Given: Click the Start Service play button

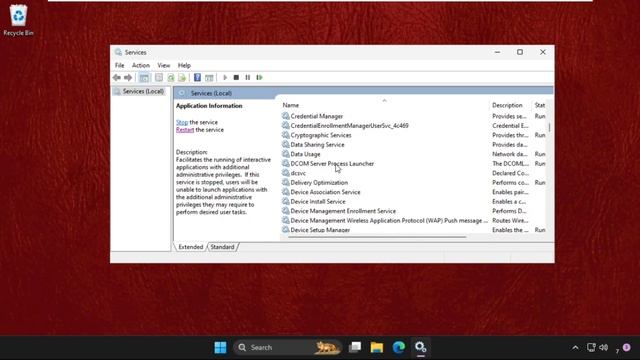Looking at the screenshot, I should [x=225, y=78].
